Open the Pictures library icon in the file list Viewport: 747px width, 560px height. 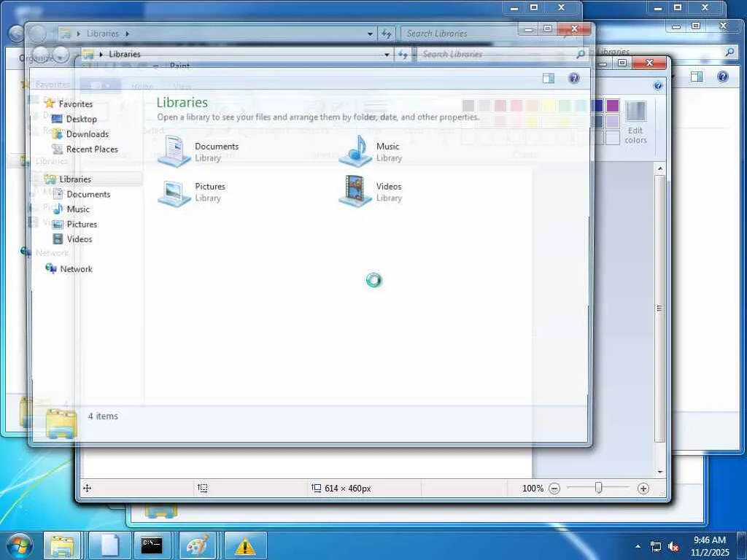pos(174,192)
